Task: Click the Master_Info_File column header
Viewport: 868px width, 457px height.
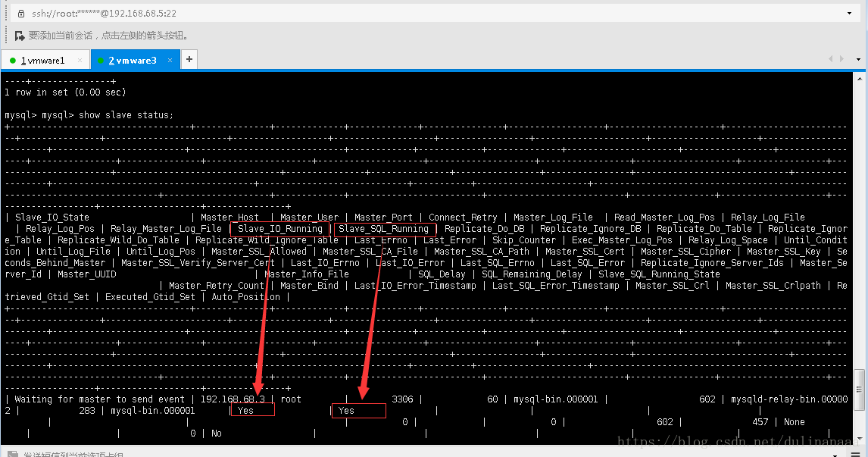Action: (307, 274)
